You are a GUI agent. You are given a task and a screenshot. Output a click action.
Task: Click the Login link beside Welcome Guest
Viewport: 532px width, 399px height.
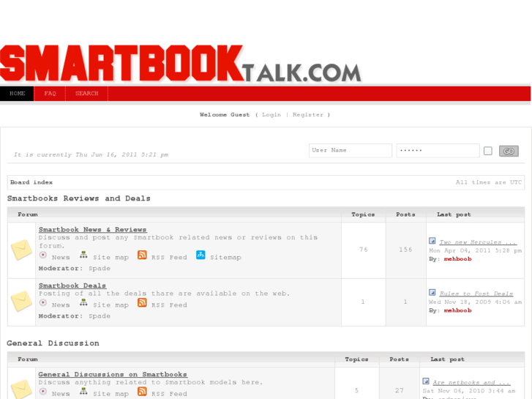click(271, 115)
